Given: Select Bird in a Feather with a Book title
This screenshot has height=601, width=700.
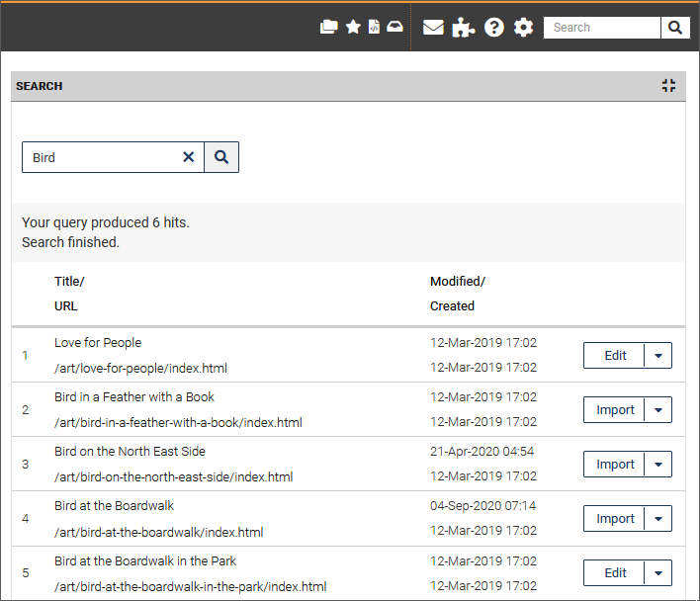Looking at the screenshot, I should pos(134,397).
